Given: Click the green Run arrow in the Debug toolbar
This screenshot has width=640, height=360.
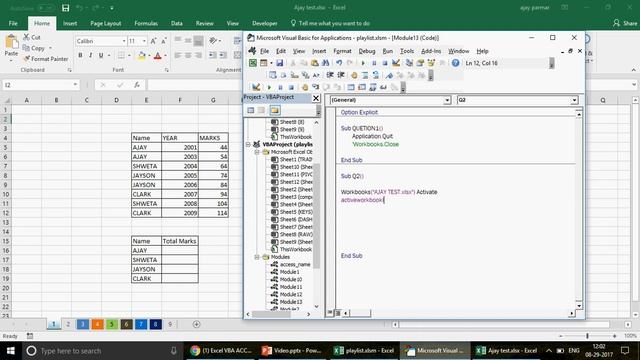Looking at the screenshot, I should pyautogui.click(x=269, y=87).
